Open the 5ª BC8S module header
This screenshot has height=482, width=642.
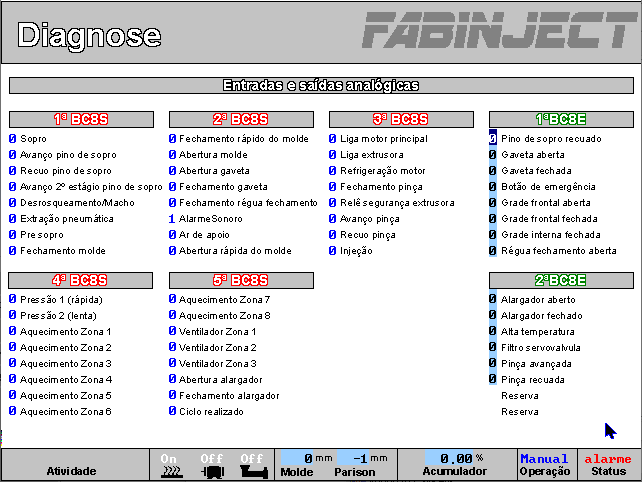pos(240,279)
